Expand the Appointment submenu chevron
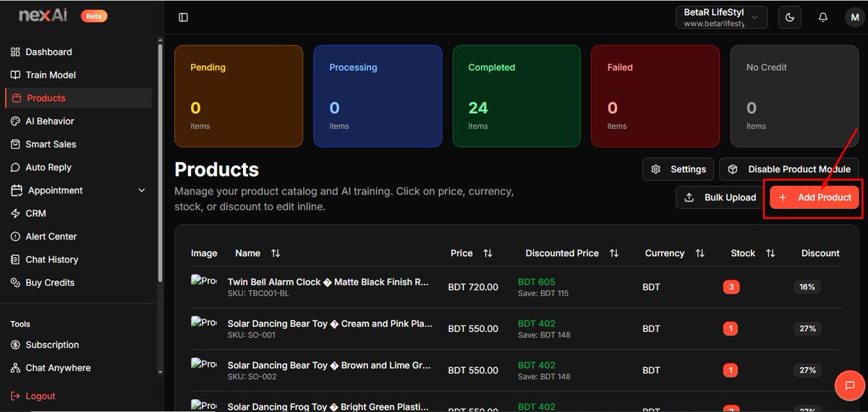 (x=141, y=191)
